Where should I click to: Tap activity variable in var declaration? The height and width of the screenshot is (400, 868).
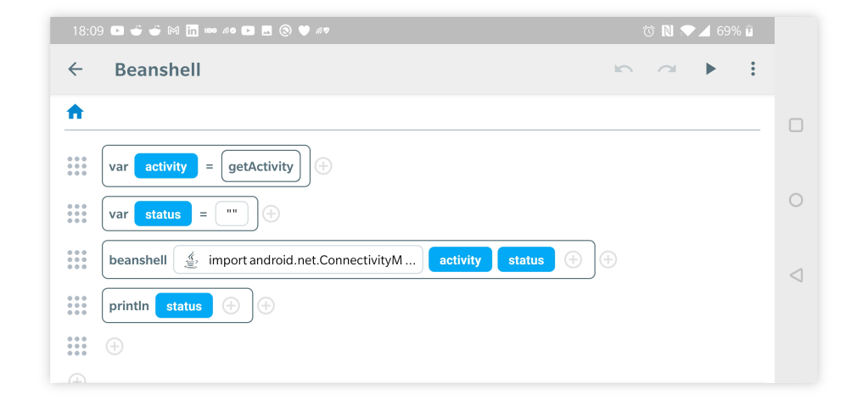165,166
